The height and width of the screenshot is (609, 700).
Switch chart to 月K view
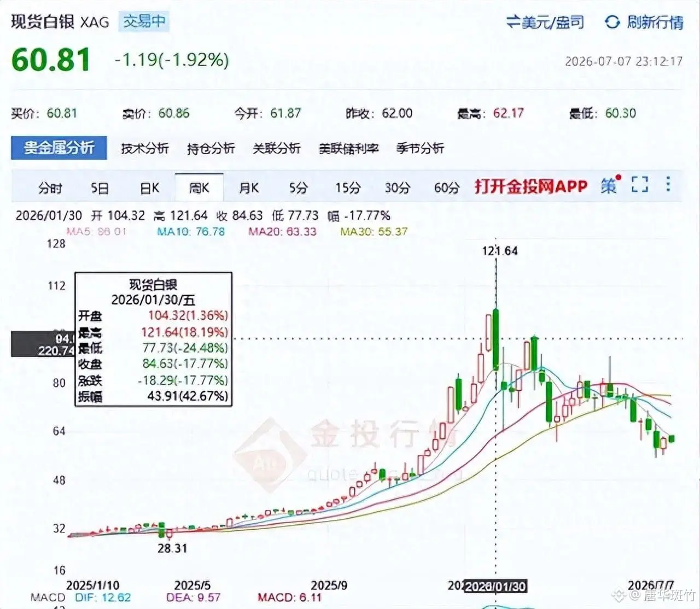click(249, 188)
